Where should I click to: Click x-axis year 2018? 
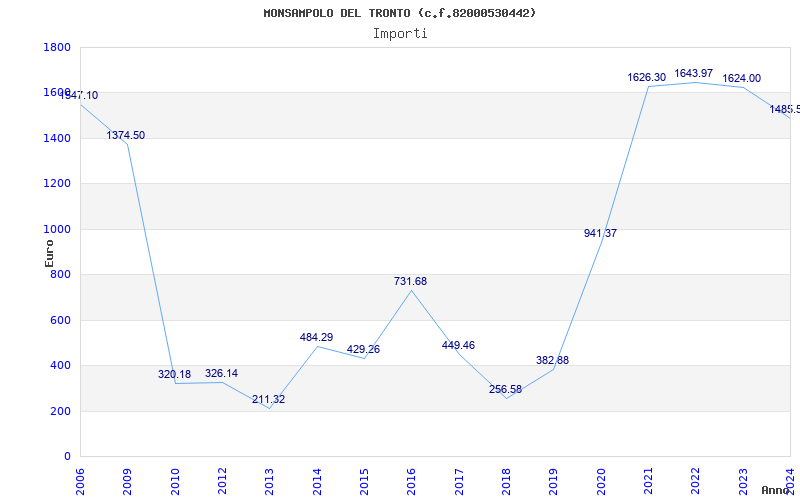[506, 482]
